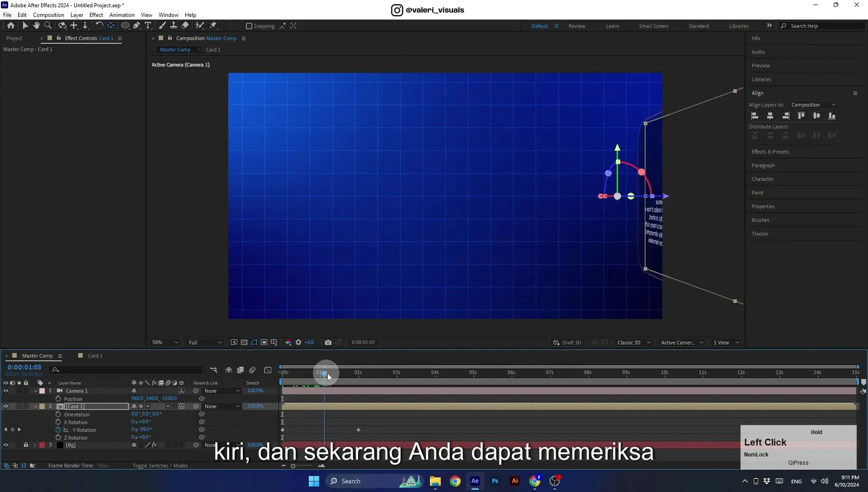The image size is (868, 492).
Task: Open the Animation menu
Action: tap(122, 15)
